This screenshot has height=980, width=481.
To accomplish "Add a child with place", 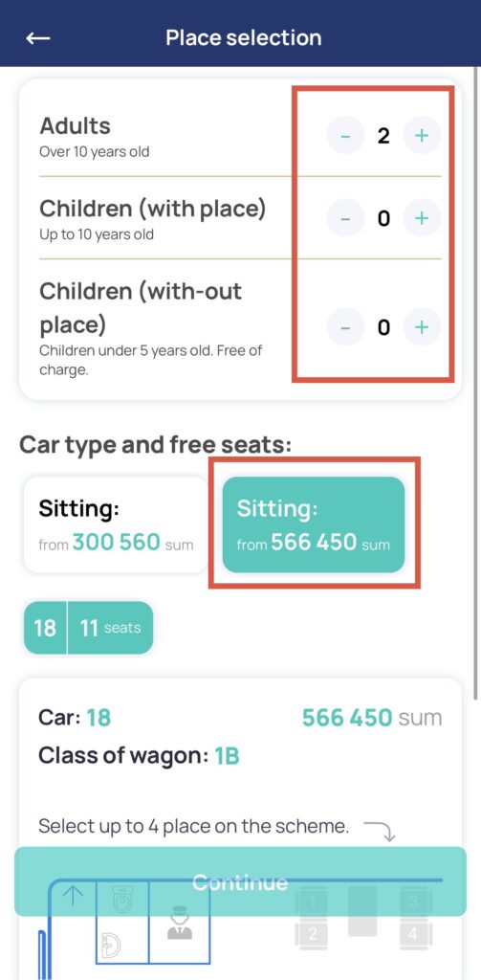I will 422,217.
